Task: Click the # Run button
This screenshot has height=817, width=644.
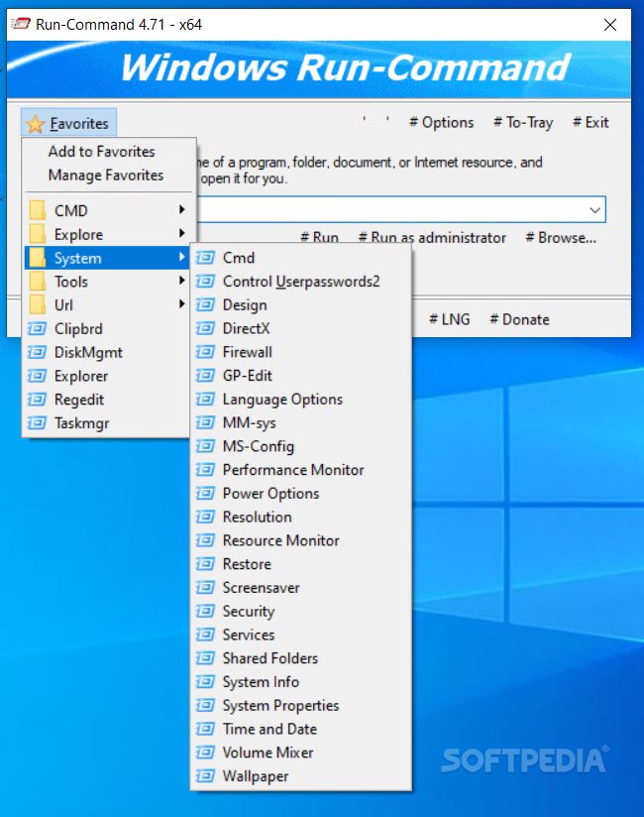Action: coord(319,238)
